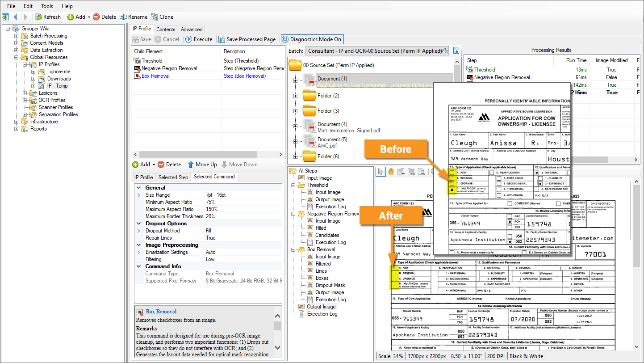
Task: Select the pointer arrow tool in viewer
Action: [381, 172]
